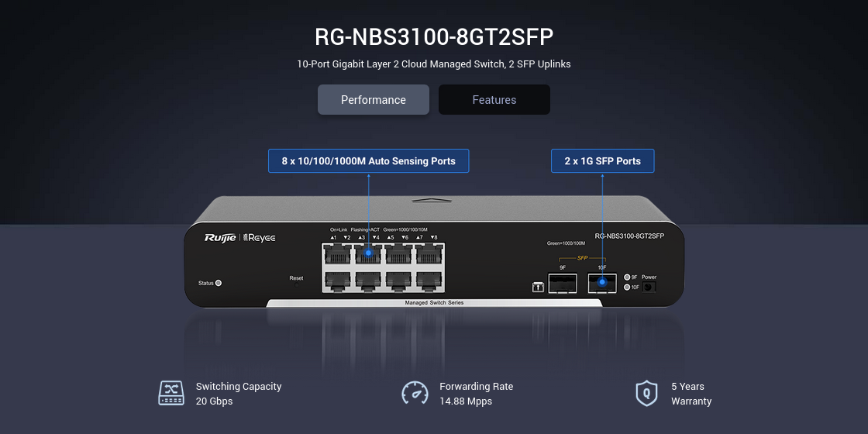Viewport: 868px width, 434px height.
Task: Click the Forwarding Rate label
Action: tap(476, 387)
